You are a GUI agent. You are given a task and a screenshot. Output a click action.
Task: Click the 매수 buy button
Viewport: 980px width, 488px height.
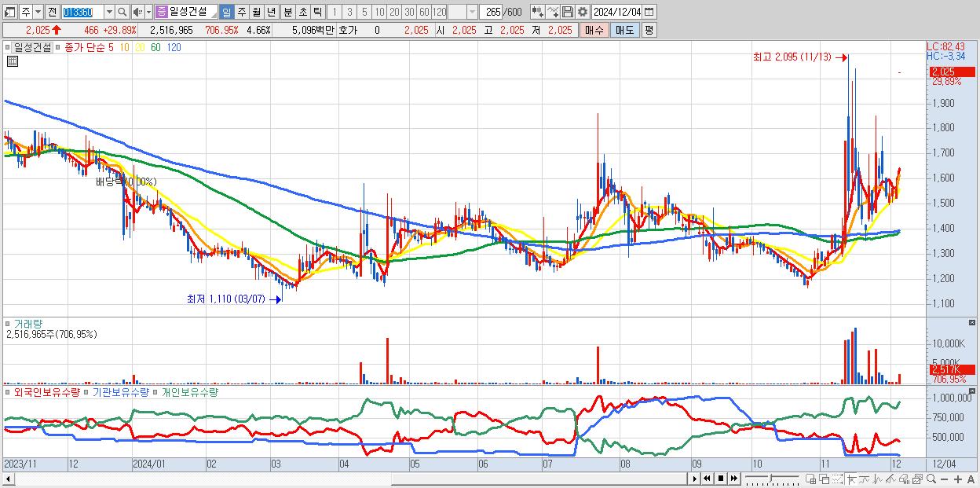[x=594, y=30]
